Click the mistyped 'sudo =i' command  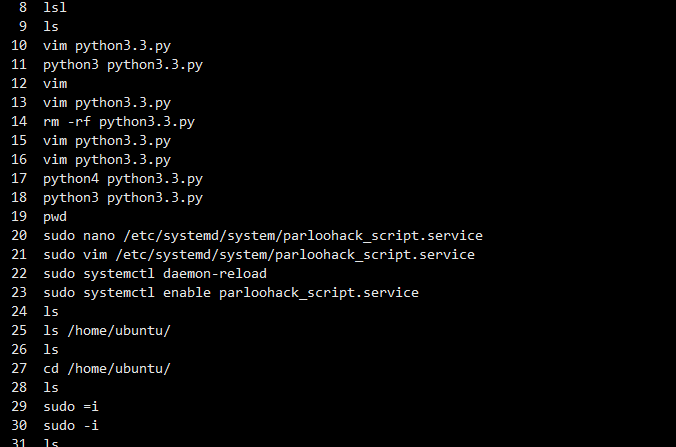[x=71, y=406]
